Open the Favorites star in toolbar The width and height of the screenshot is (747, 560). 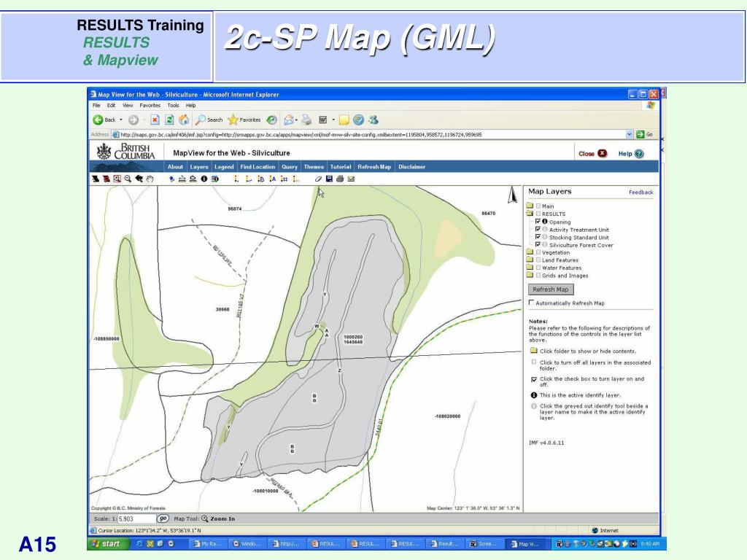tap(244, 120)
